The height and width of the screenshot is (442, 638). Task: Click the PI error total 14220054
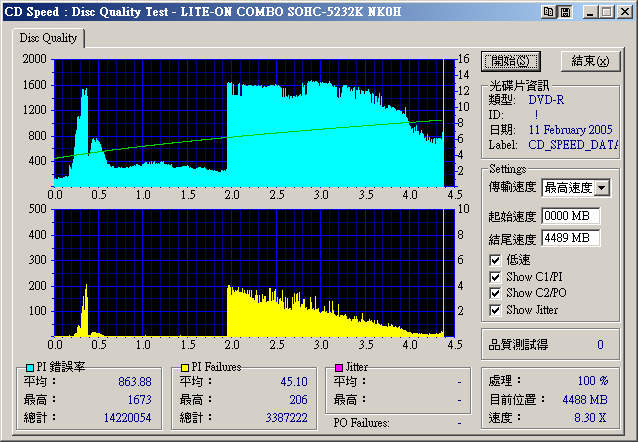click(x=127, y=418)
